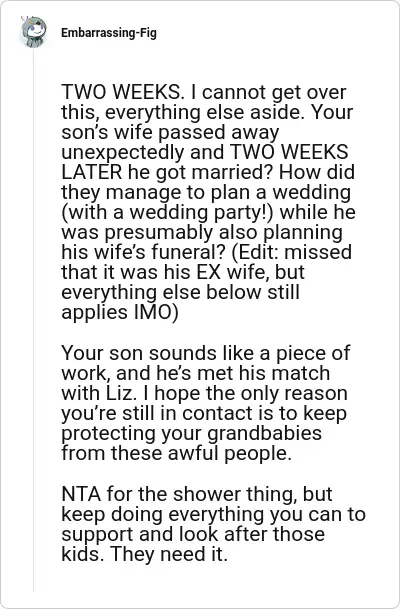Click the line starting "unexpectedly and TWO WEEKS"

[205, 152]
